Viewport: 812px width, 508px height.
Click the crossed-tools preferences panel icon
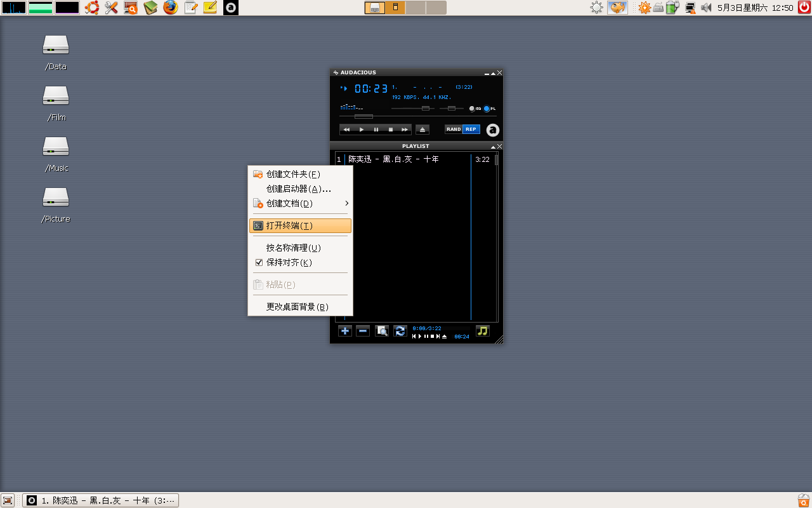point(112,8)
